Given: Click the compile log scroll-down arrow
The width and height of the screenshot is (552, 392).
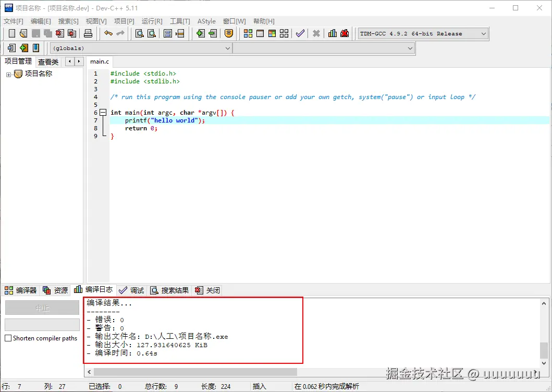Looking at the screenshot, I should coord(544,363).
